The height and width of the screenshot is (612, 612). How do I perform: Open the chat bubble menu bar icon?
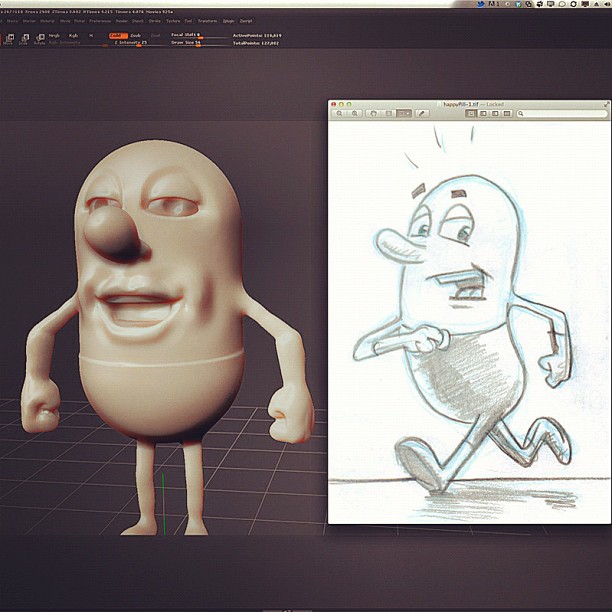point(562,4)
